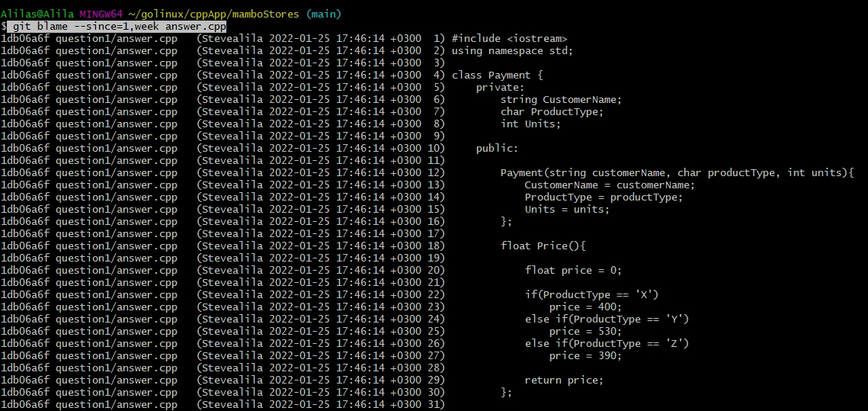This screenshot has height=411, width=868.
Task: Click the 'float price = 0;' statement
Action: [x=573, y=271]
